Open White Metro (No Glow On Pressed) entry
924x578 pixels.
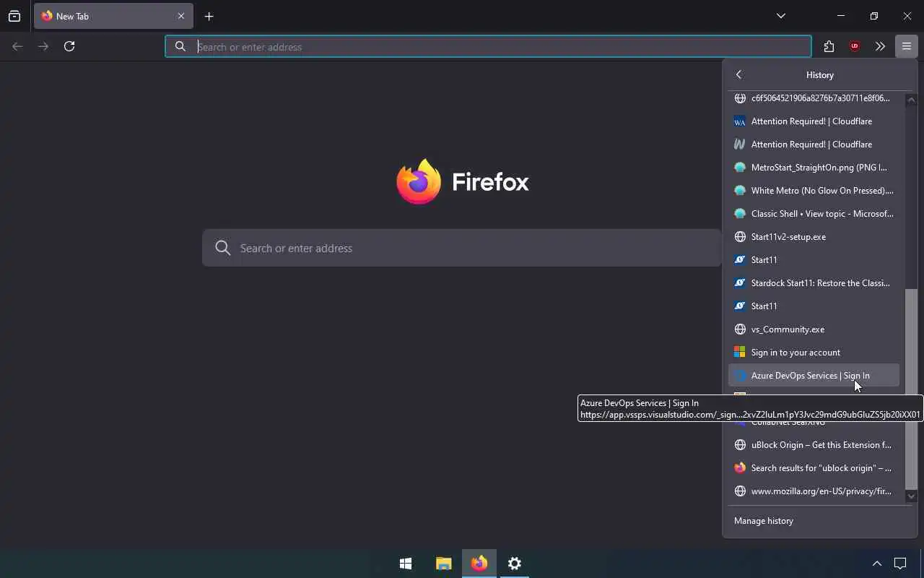pos(814,190)
